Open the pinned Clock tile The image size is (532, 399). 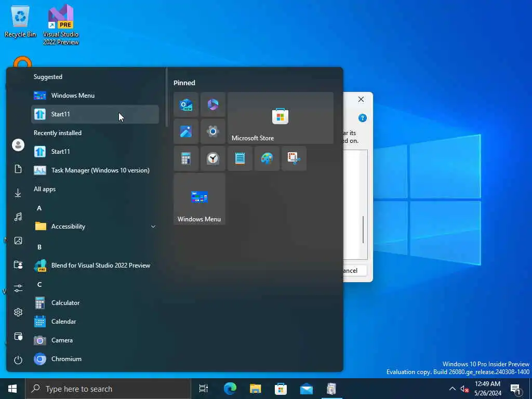coord(212,158)
